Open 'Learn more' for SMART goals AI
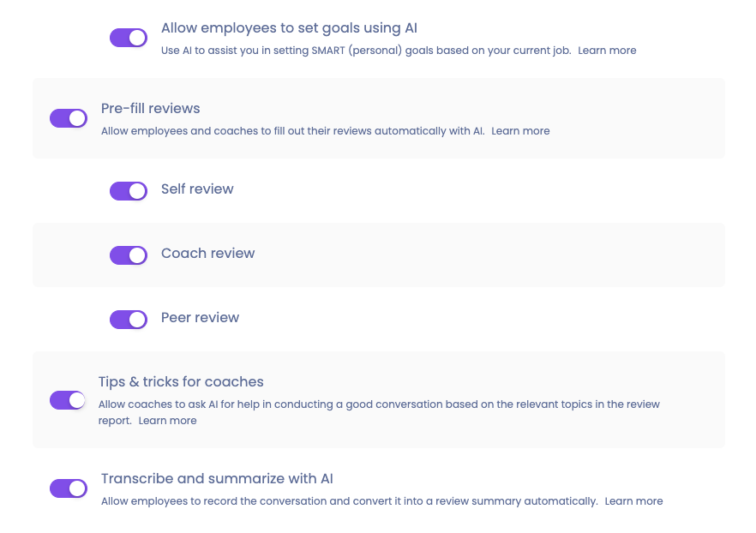Screen dimensions: 756x533 (x=607, y=51)
